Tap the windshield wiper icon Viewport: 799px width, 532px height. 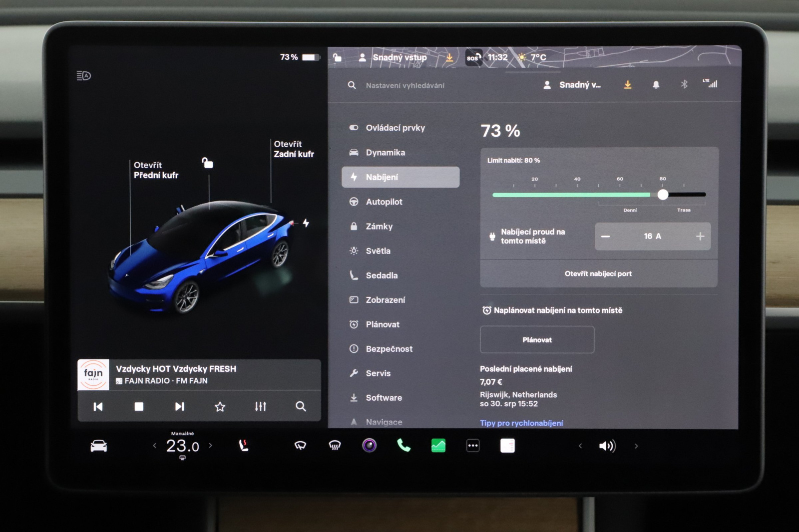300,446
